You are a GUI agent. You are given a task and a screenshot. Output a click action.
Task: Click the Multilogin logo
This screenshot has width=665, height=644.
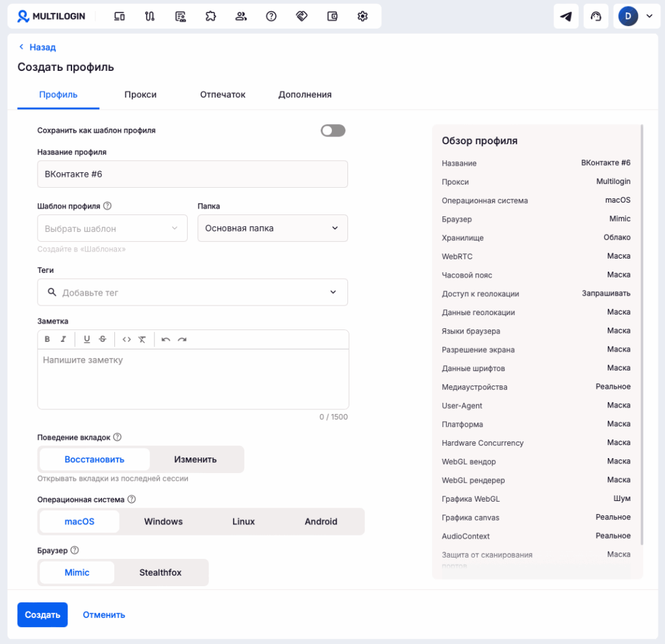51,16
